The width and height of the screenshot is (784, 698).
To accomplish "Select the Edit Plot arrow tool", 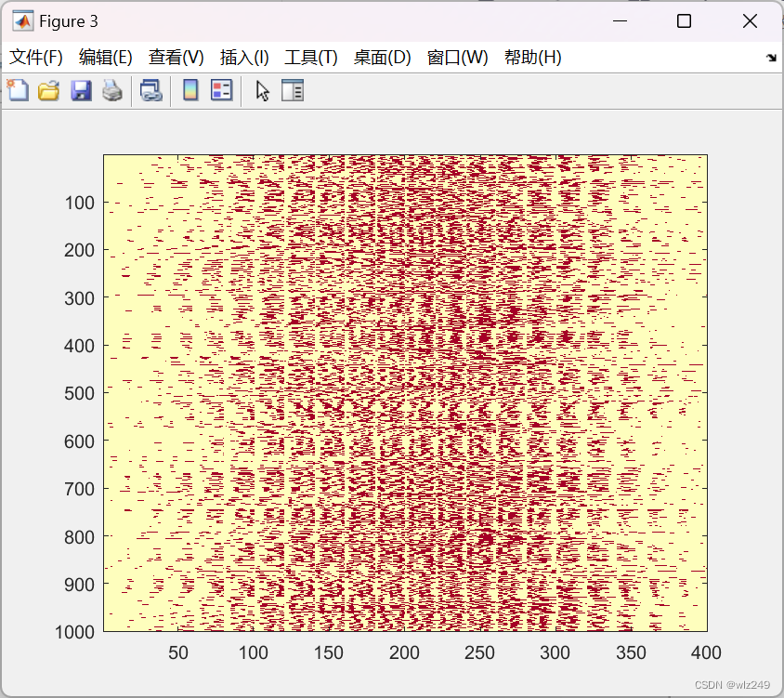I will 263,91.
